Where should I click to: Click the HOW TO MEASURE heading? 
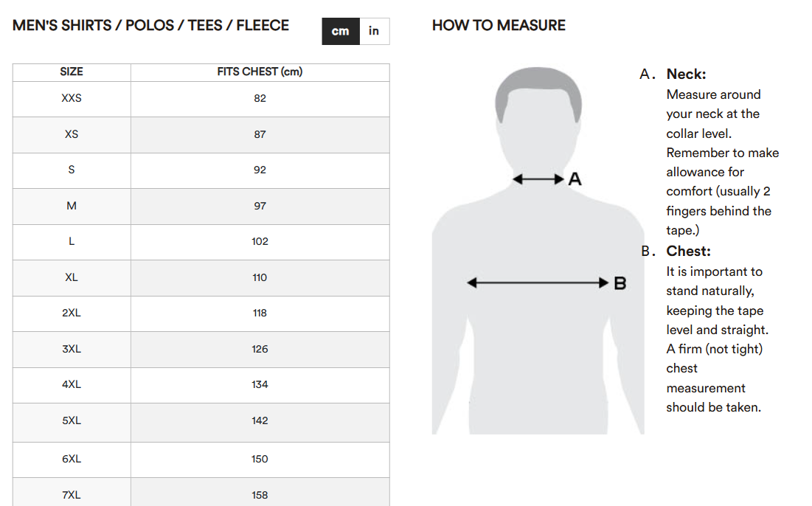[x=499, y=25]
